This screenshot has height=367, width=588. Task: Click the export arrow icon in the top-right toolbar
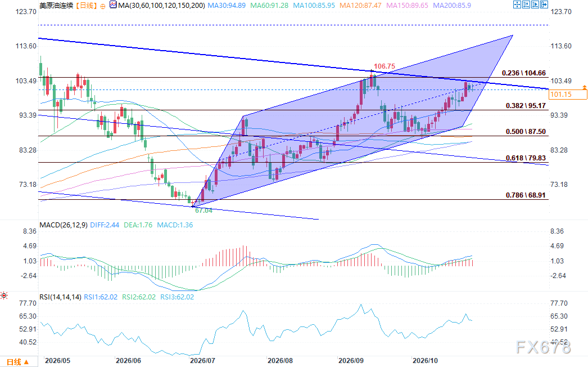point(544,5)
